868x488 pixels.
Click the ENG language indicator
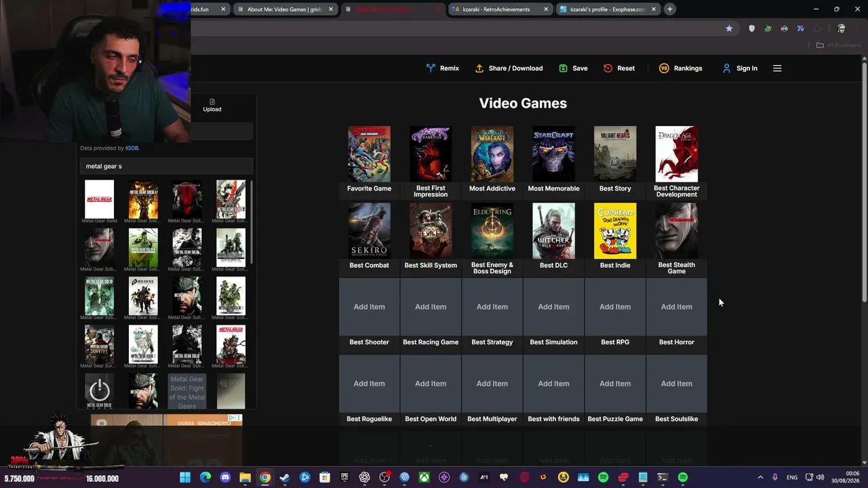pyautogui.click(x=792, y=478)
